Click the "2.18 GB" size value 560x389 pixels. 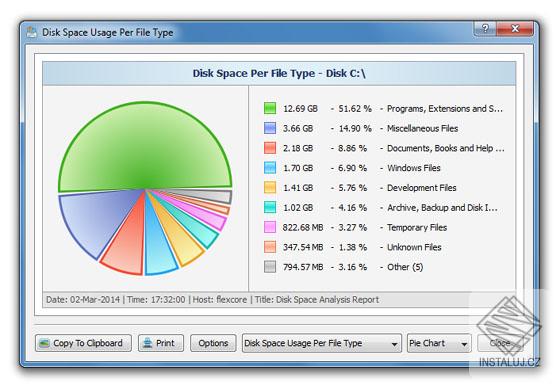[x=298, y=148]
